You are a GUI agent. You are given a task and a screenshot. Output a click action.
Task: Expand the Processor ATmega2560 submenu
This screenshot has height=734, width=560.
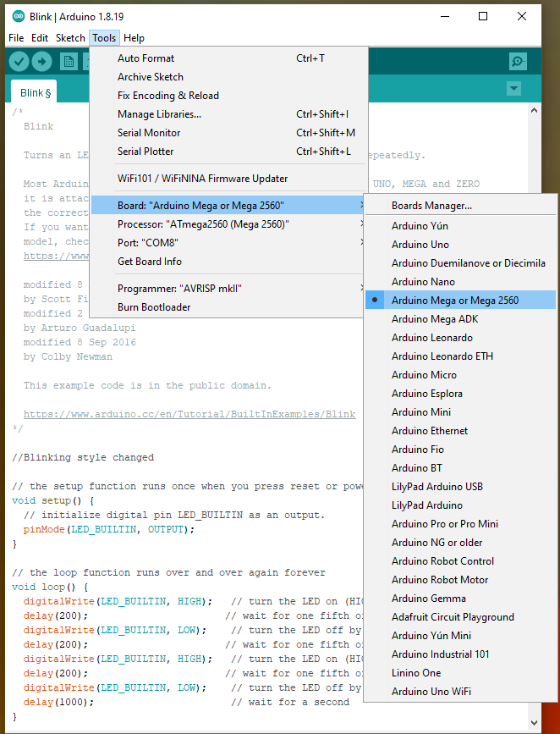point(227,224)
